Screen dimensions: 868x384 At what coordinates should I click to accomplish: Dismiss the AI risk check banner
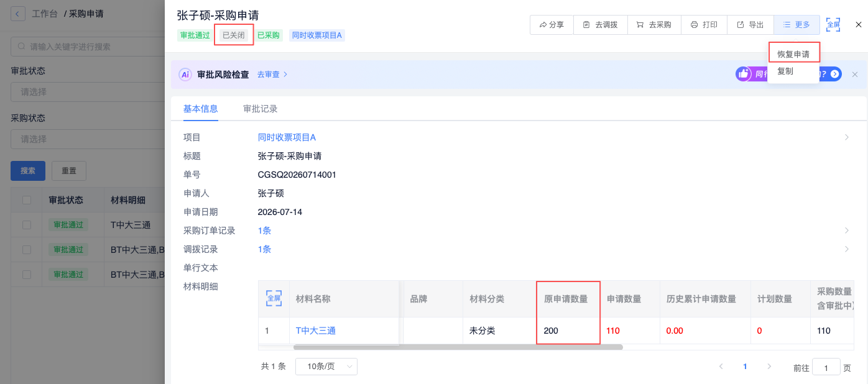click(x=855, y=75)
